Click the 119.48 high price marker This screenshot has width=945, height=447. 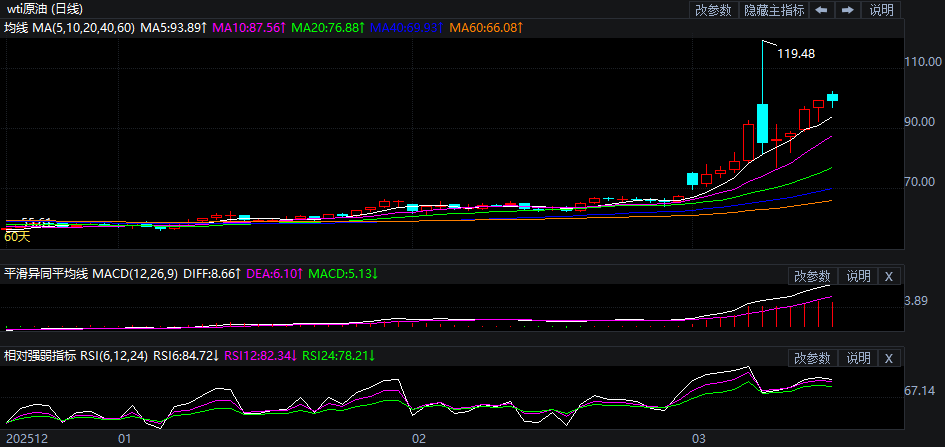(796, 53)
